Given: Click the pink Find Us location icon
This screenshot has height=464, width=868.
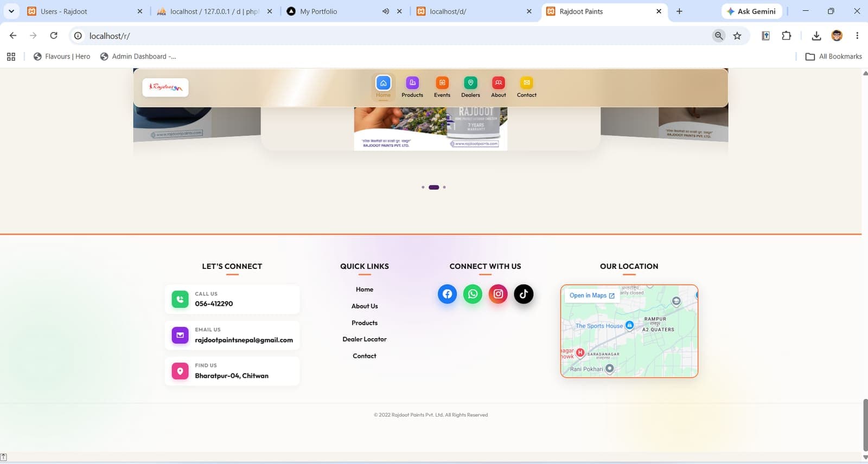Looking at the screenshot, I should tap(180, 371).
